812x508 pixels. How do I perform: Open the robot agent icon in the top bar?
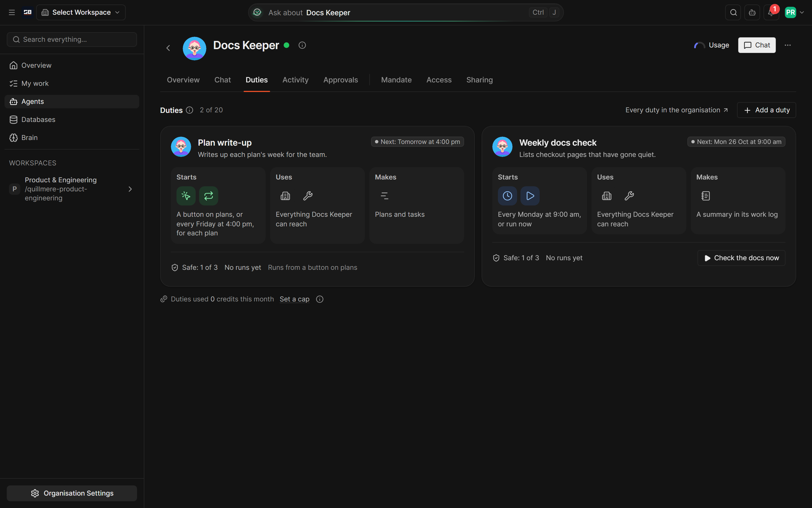(x=752, y=12)
